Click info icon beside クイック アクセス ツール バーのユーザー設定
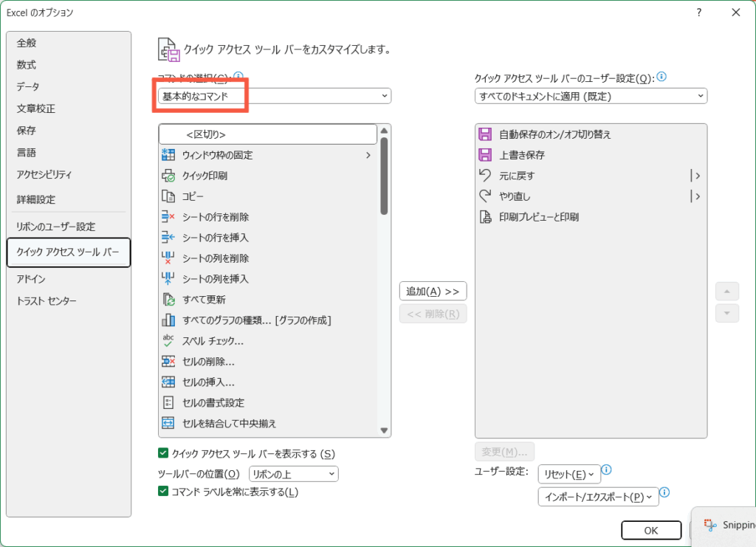This screenshot has width=756, height=547. [661, 77]
